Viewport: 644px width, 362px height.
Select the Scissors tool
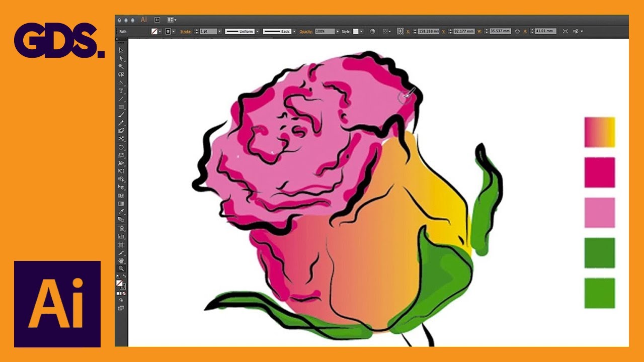[121, 138]
